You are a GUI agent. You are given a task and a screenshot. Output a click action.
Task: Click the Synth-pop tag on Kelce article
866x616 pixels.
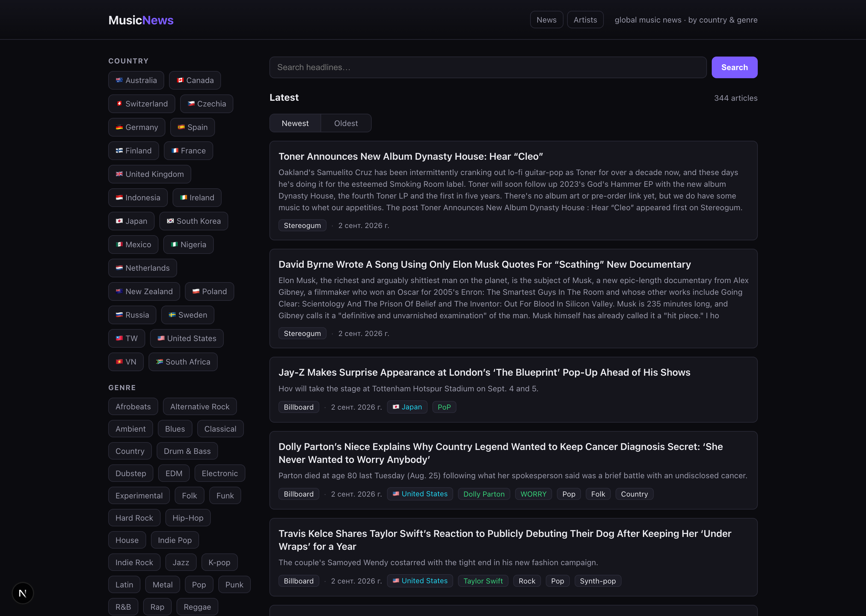597,581
